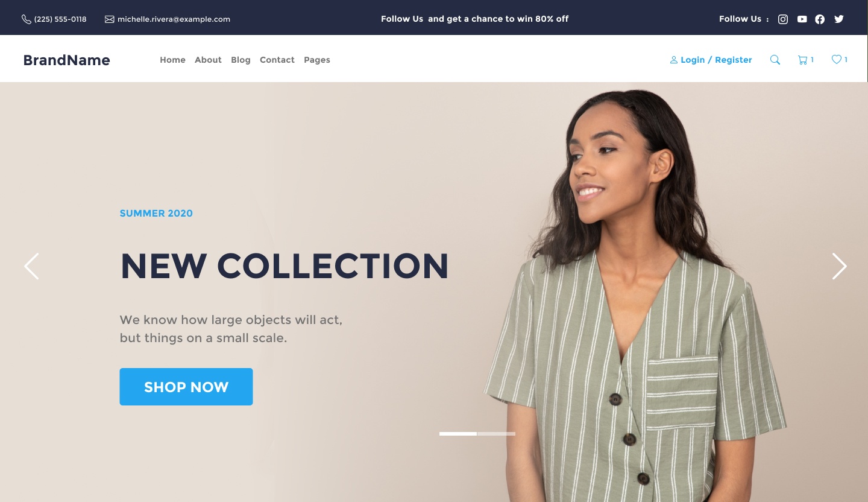
Task: Open the Pages menu
Action: click(317, 60)
